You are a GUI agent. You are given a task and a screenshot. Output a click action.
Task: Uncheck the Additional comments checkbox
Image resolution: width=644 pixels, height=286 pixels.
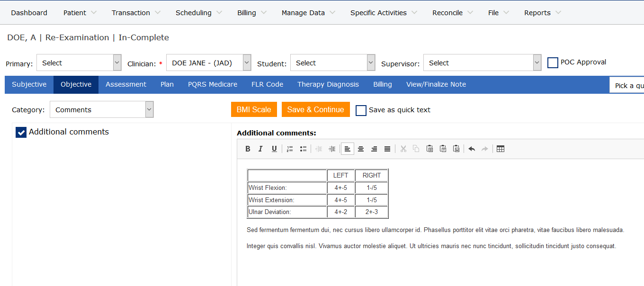tap(21, 133)
